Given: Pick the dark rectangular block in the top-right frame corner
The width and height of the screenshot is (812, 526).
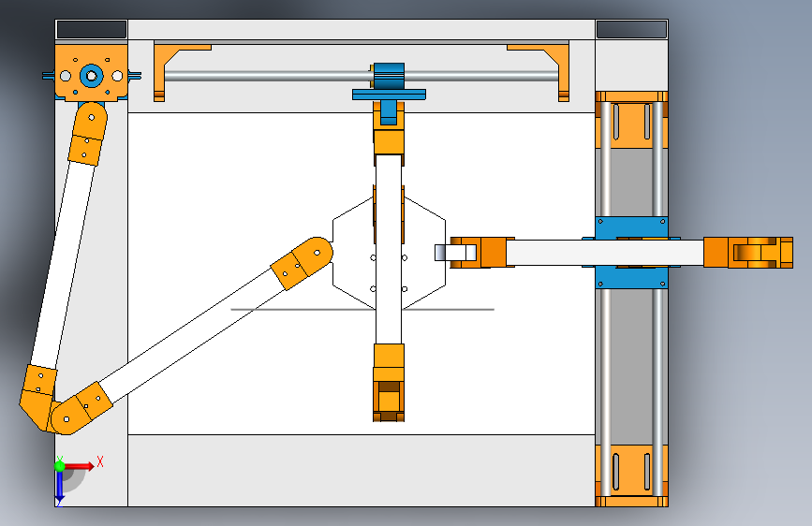Looking at the screenshot, I should [x=631, y=30].
